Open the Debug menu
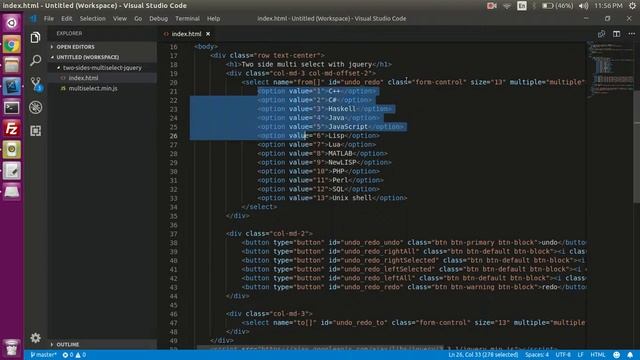Viewport: 640px width, 360px height. point(158,19)
